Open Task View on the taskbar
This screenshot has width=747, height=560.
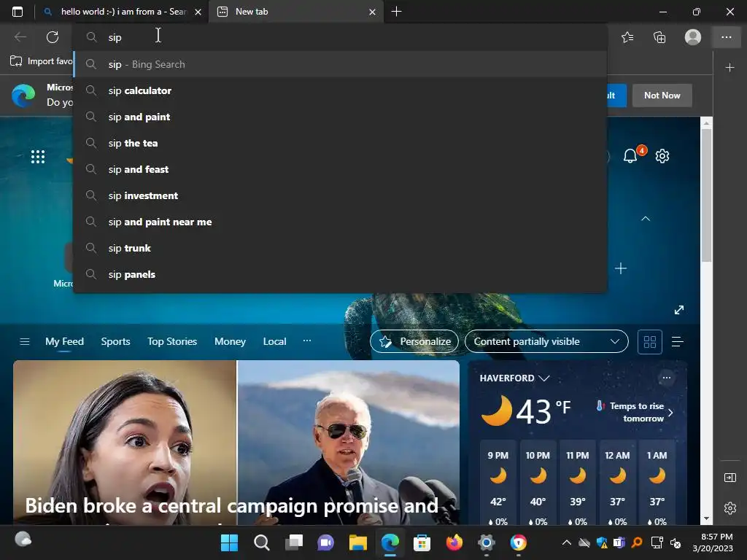tap(294, 542)
